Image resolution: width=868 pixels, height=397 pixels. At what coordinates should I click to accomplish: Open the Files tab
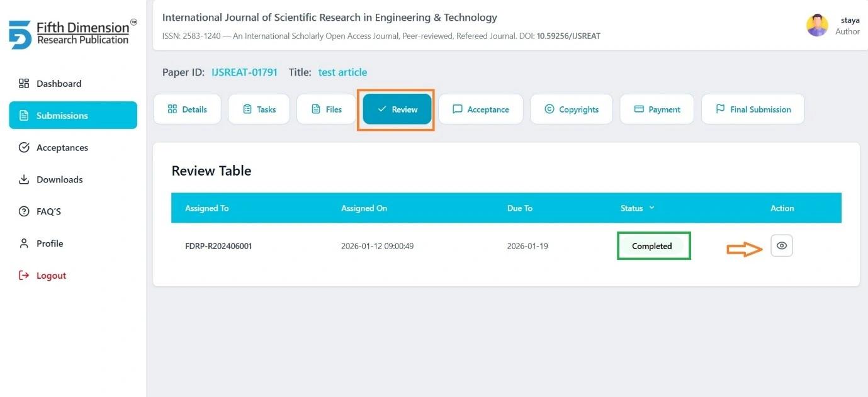pyautogui.click(x=326, y=109)
